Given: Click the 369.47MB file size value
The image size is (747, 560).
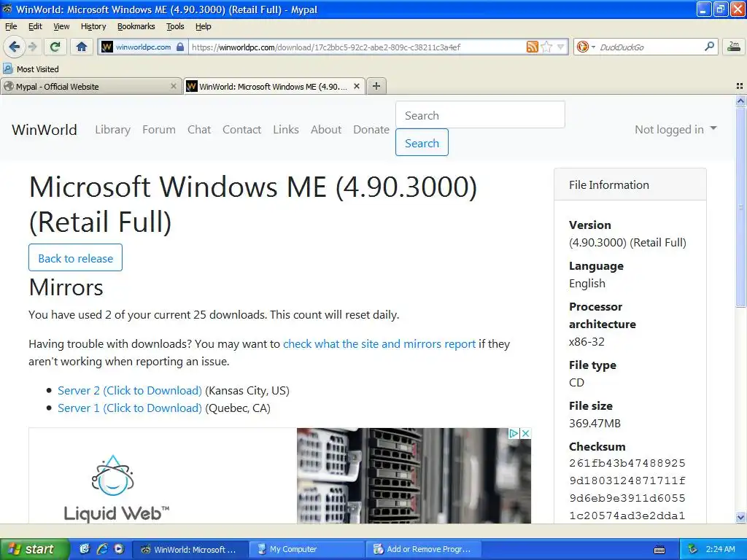Looking at the screenshot, I should tap(595, 424).
